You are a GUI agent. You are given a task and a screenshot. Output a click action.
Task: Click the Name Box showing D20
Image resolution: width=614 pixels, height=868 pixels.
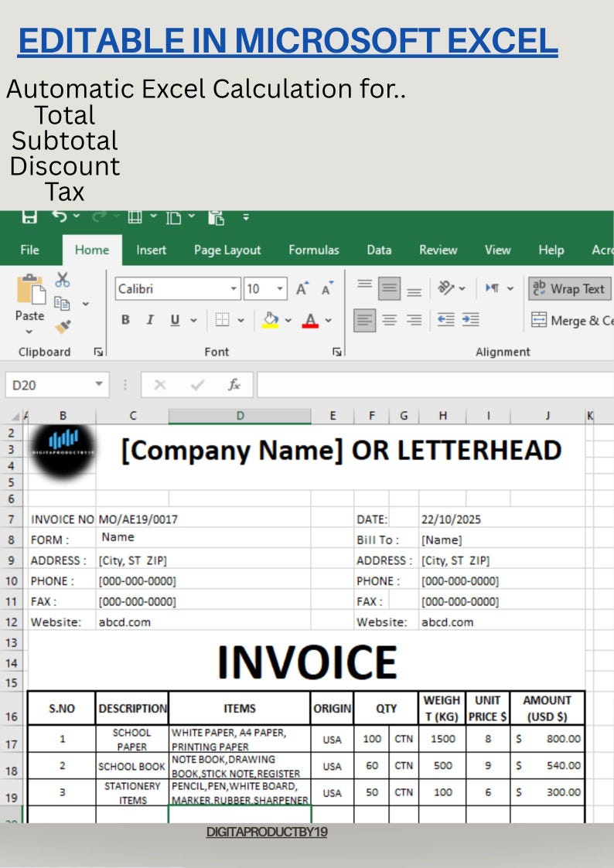[57, 385]
